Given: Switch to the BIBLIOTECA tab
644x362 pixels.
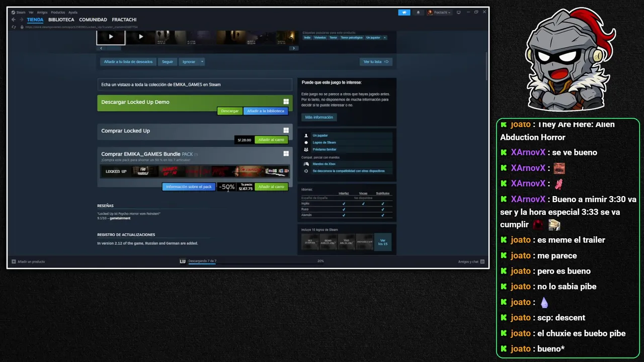Looking at the screenshot, I should [x=61, y=20].
